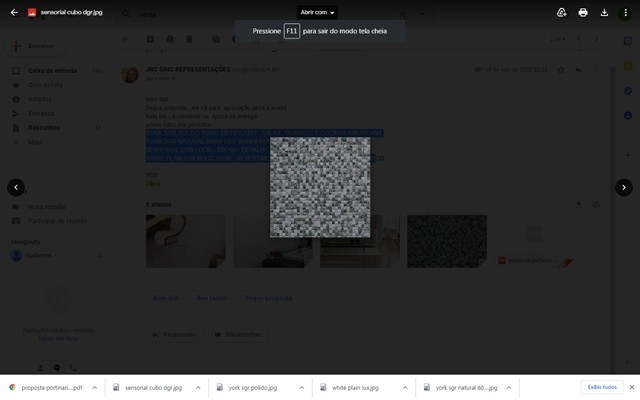
Task: Click the red image file icon beside the title
Action: [32, 13]
